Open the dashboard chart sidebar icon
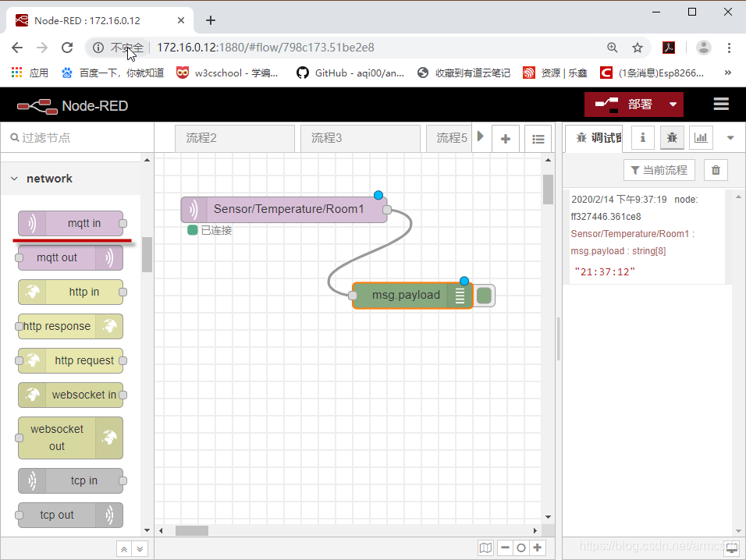Viewport: 746px width, 560px height. click(701, 138)
